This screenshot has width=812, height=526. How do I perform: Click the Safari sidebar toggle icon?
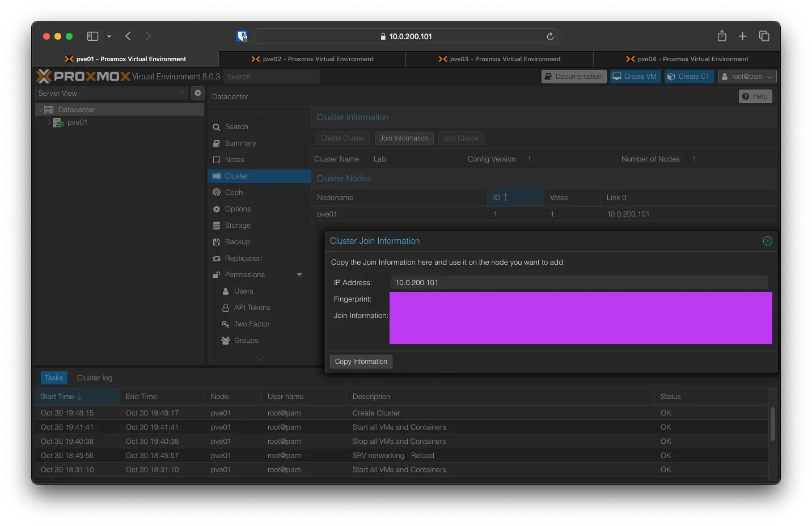click(92, 36)
